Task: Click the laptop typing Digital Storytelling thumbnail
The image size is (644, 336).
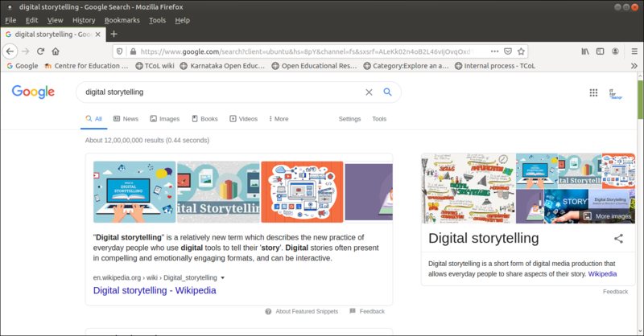Action: point(134,191)
